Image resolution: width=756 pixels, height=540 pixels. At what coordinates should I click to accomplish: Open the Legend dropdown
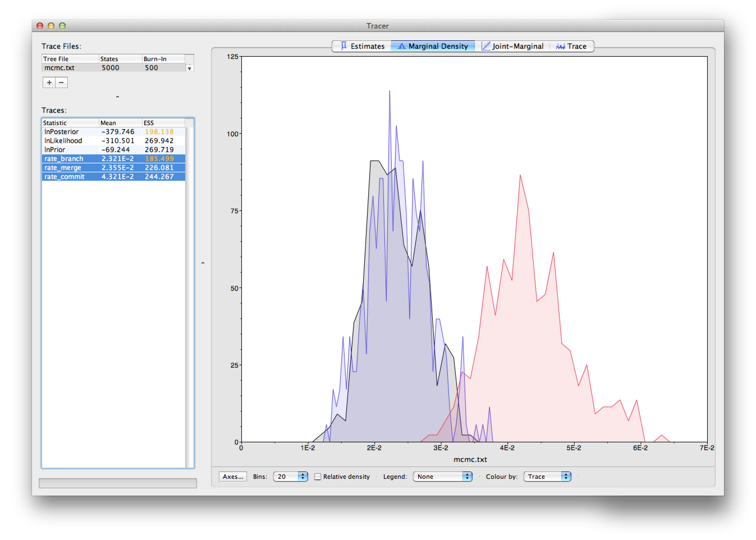click(443, 477)
